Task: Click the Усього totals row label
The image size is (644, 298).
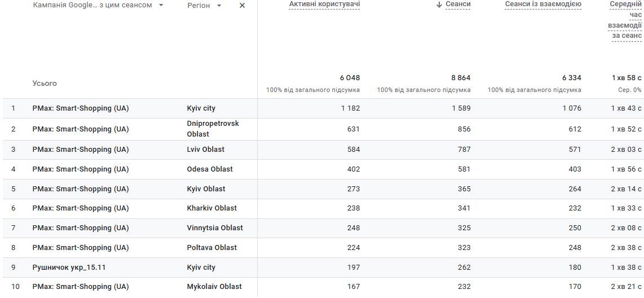Action: click(45, 84)
